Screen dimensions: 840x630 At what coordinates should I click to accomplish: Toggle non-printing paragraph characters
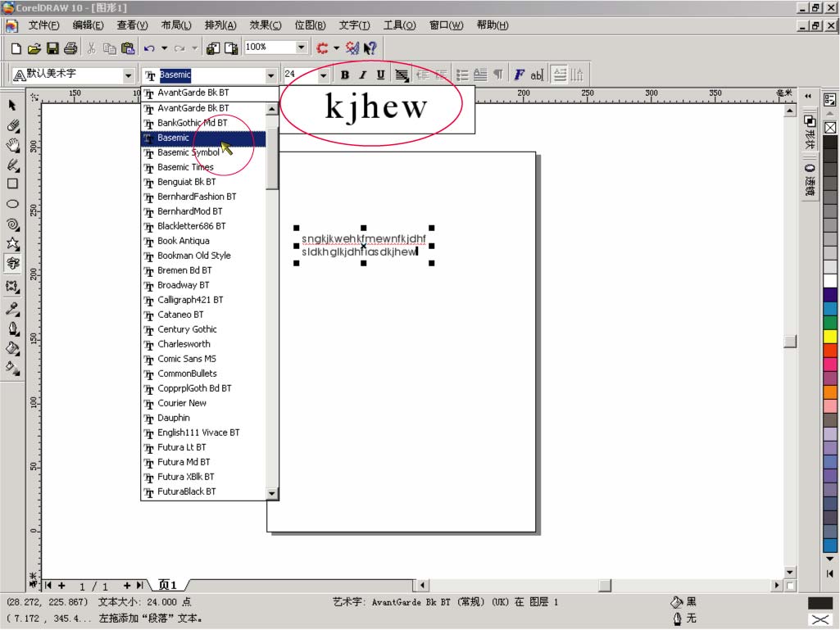(x=498, y=75)
